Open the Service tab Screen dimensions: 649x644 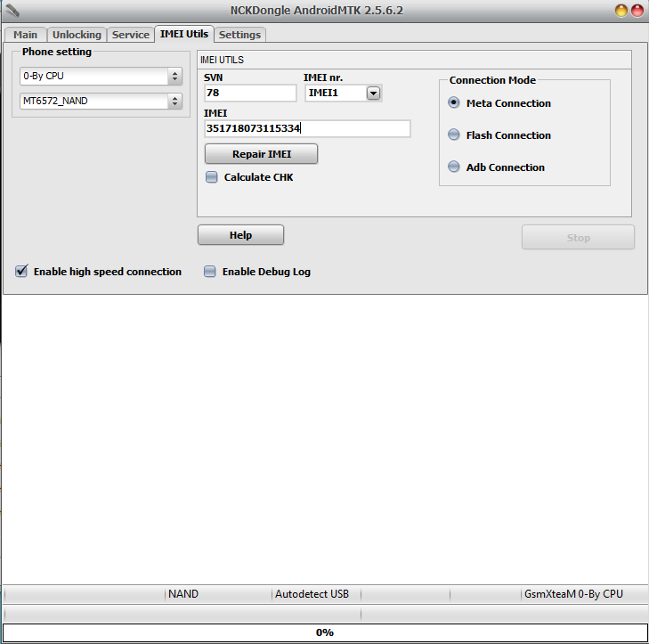coord(130,35)
